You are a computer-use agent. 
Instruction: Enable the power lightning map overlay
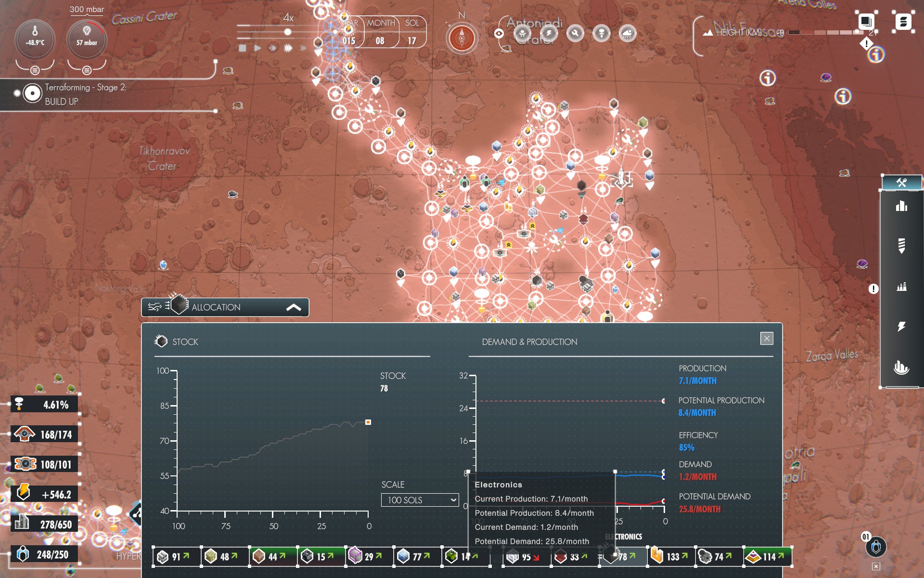549,33
